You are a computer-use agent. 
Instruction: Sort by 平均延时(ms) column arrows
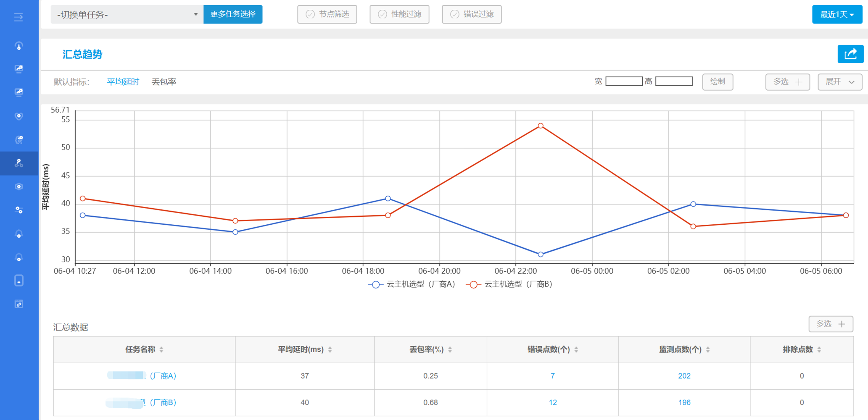330,350
